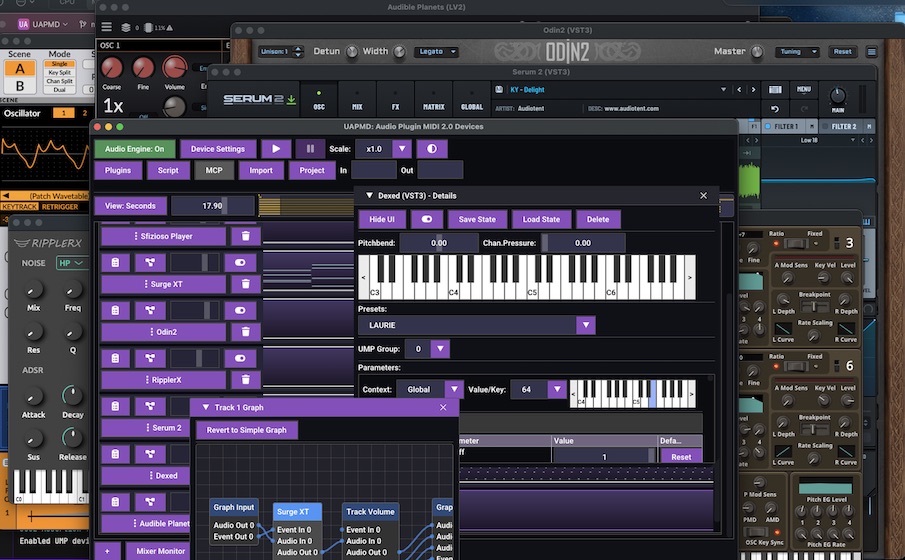Screen dimensions: 905x560
Task: Click the trash icon beside RipplerX
Action: 245,380
